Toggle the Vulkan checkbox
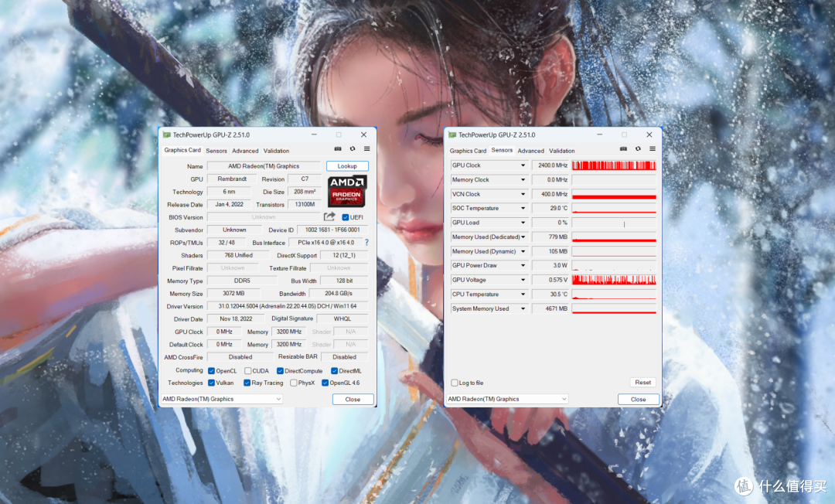 coord(211,383)
